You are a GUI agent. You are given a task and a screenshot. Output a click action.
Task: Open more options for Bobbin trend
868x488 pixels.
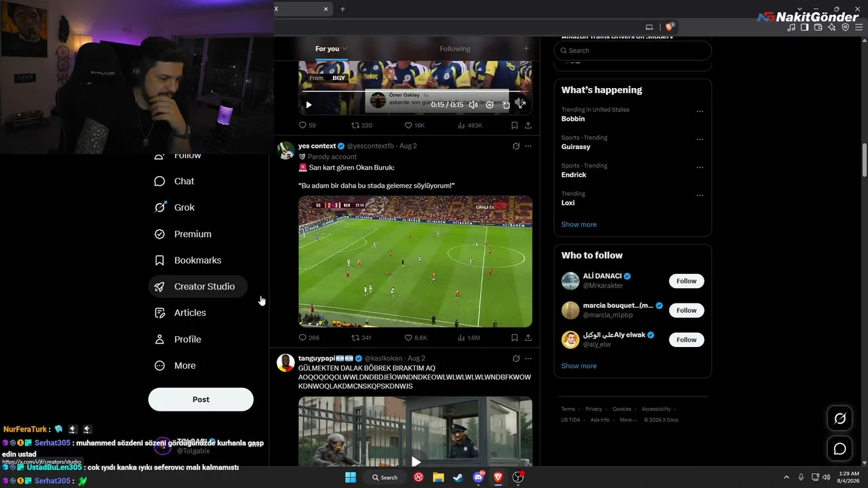coord(700,112)
